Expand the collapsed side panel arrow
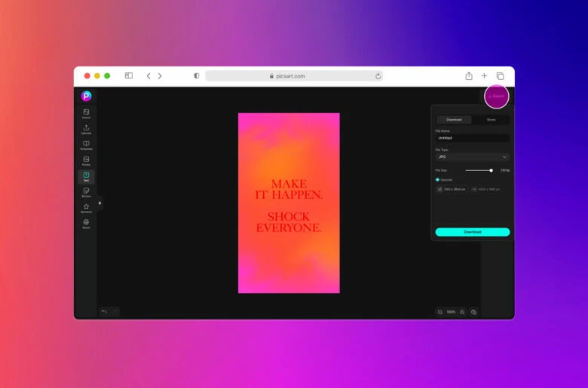 click(100, 203)
